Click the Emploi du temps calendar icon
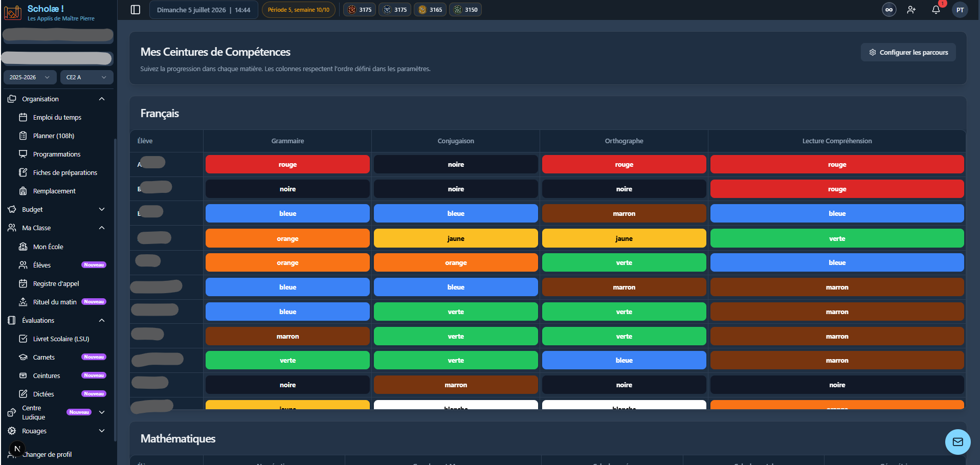Screen dimensions: 980x465 [23, 117]
